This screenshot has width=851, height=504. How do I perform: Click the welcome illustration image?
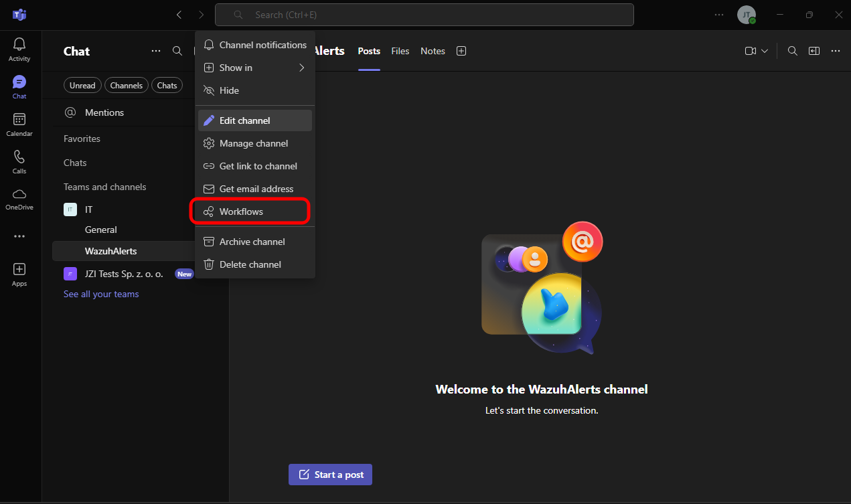click(542, 288)
